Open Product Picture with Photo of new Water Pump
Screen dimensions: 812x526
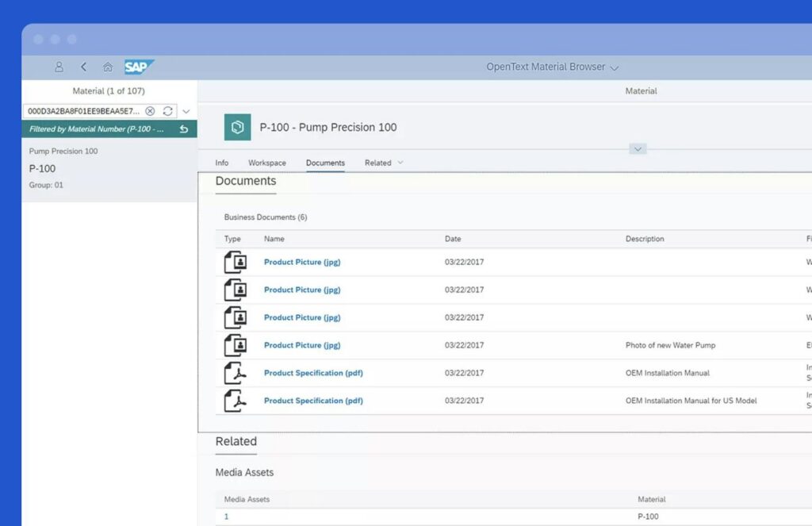302,345
